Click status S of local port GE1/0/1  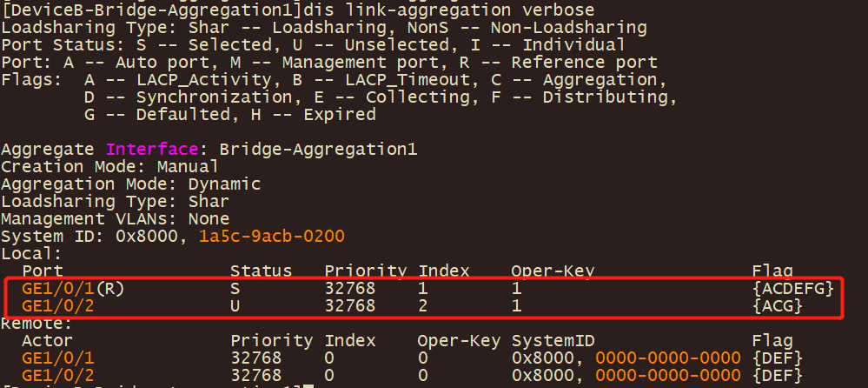(x=235, y=288)
